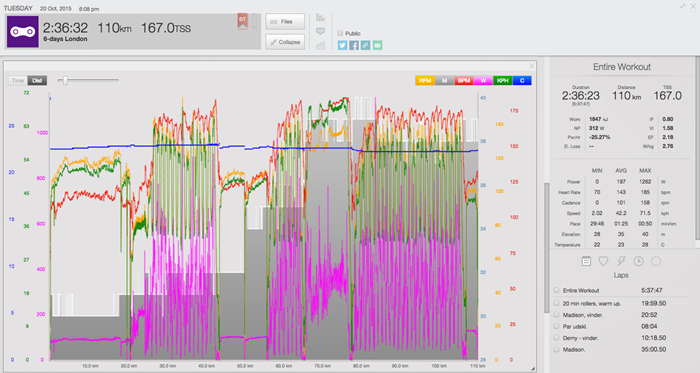700x373 pixels.
Task: Click the workout title '6-days London'
Action: 65,39
